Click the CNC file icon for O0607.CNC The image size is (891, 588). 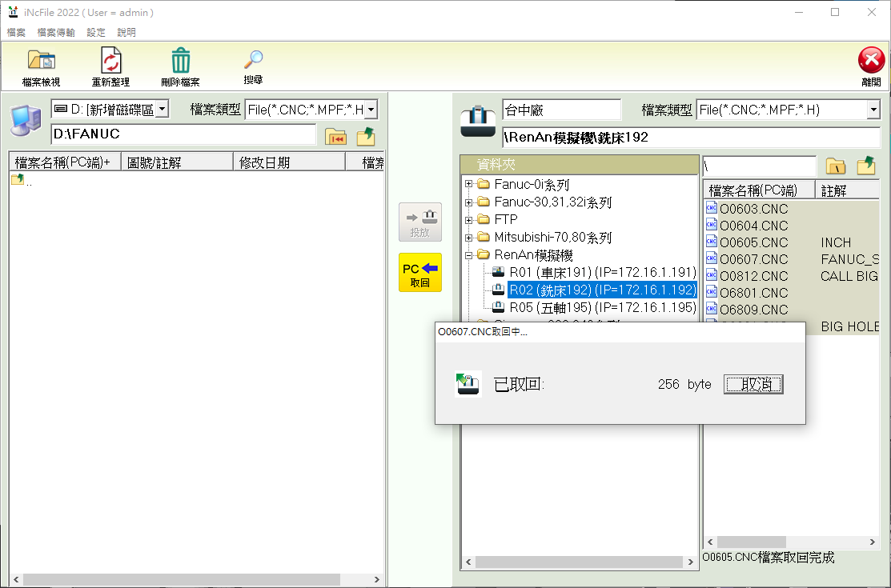712,258
